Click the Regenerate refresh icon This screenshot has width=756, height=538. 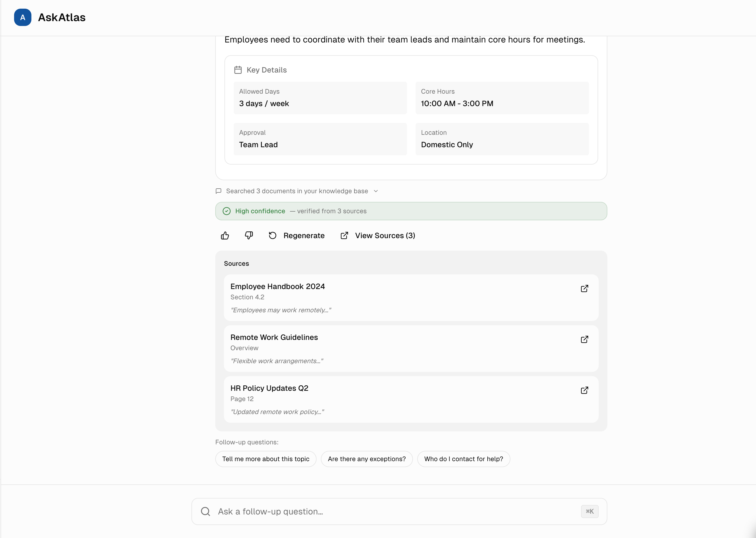pos(272,235)
